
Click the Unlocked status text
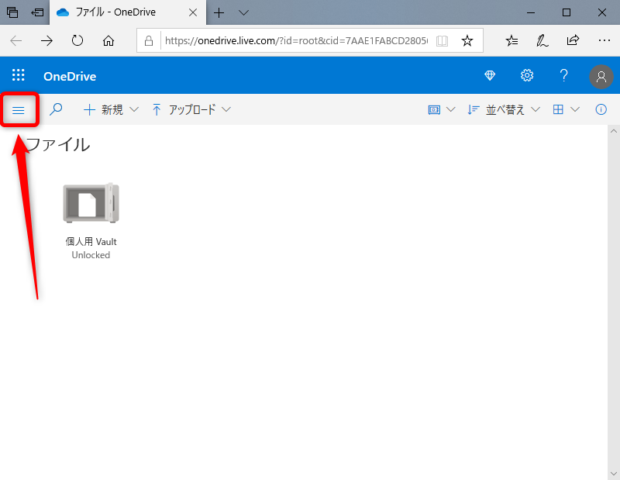pyautogui.click(x=91, y=255)
